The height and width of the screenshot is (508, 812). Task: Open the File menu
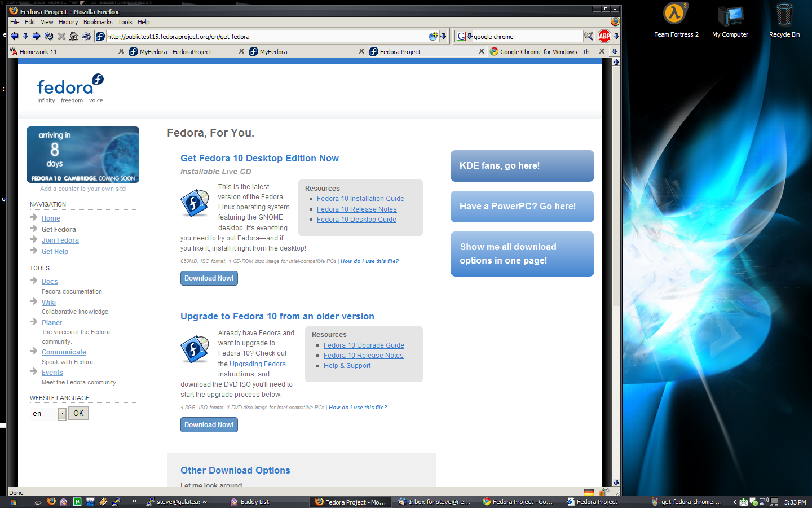(15, 22)
